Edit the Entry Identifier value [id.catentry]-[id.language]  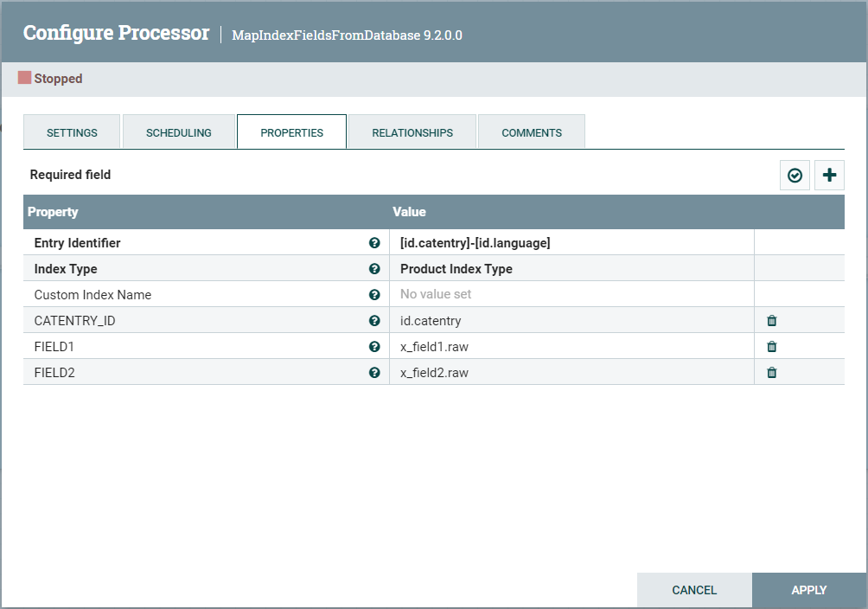coord(571,243)
